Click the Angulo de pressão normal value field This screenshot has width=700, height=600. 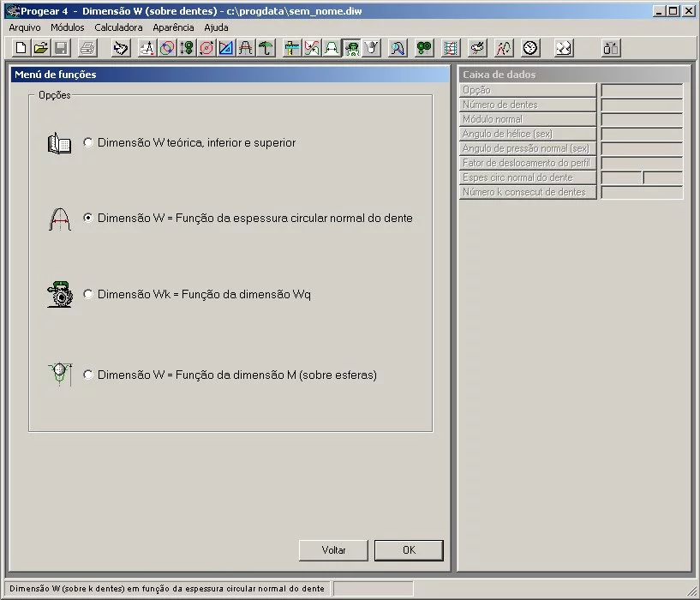(x=642, y=148)
